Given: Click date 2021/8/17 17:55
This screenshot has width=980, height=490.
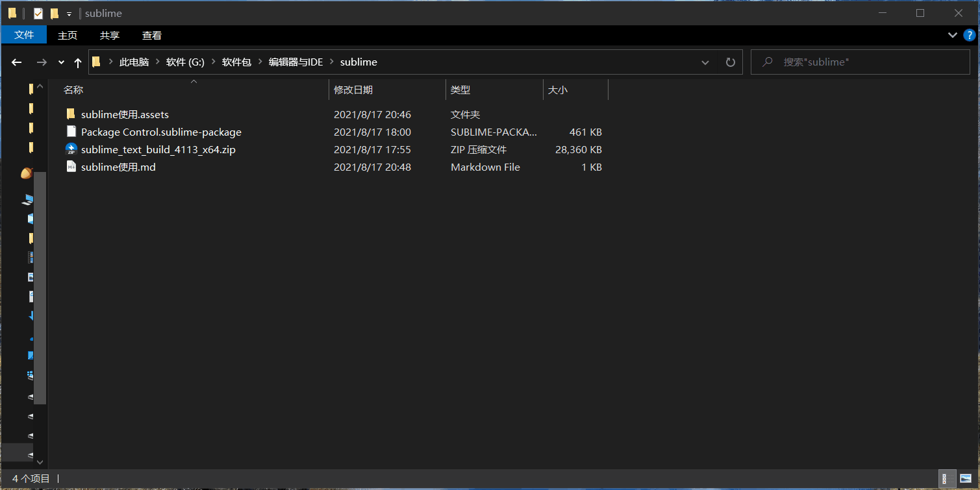Looking at the screenshot, I should coord(372,149).
